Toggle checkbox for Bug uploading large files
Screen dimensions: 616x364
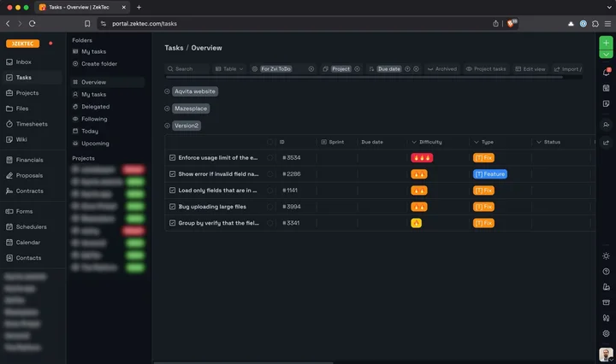point(172,207)
